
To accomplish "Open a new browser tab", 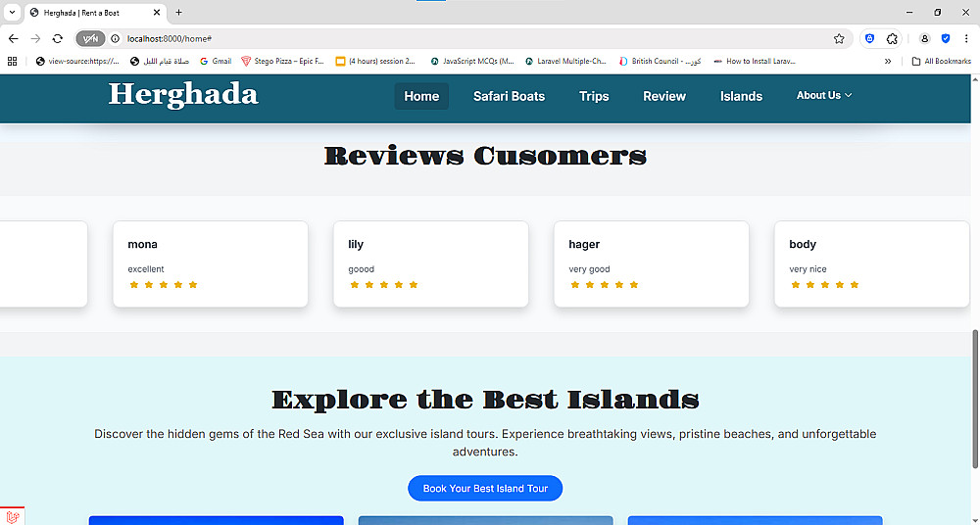I will [178, 13].
